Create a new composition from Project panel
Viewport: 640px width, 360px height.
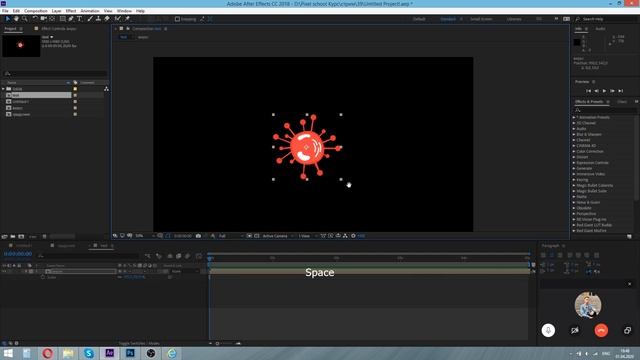pyautogui.click(x=21, y=236)
